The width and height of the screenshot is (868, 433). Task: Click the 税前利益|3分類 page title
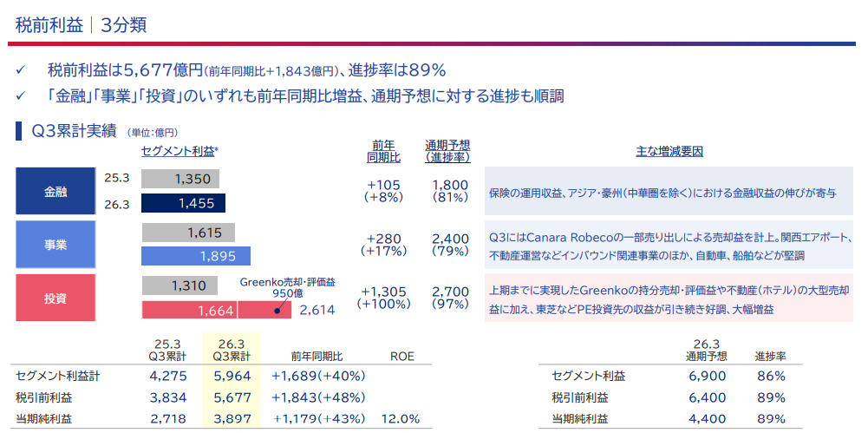pos(81,25)
